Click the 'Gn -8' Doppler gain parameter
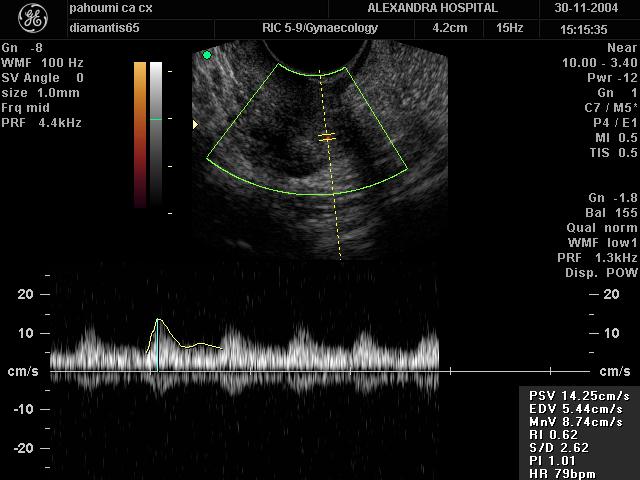640x480 pixels. pos(22,48)
